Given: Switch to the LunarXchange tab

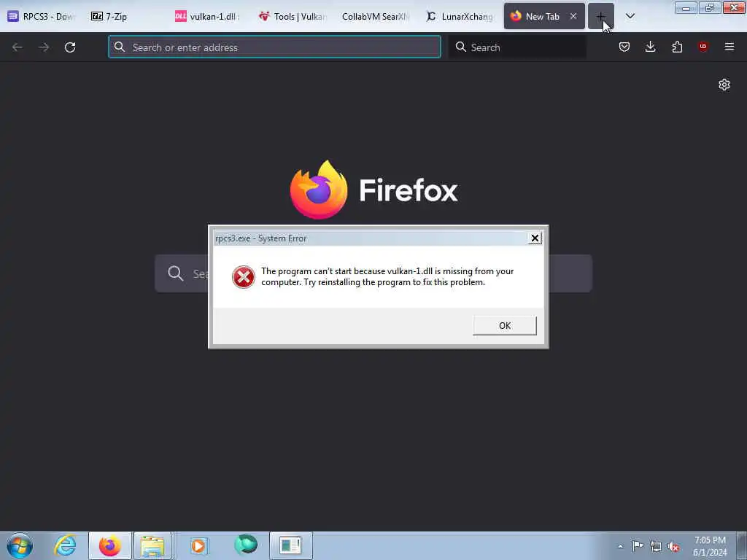Looking at the screenshot, I should coord(460,16).
